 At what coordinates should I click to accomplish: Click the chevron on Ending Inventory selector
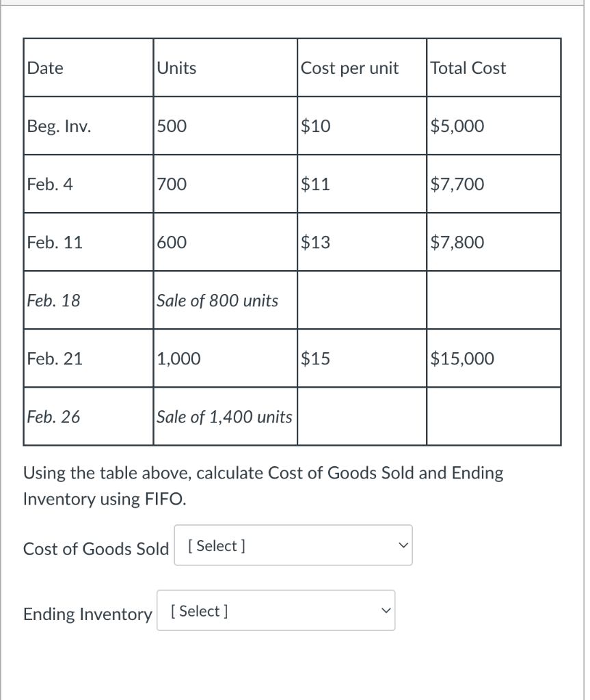386,610
